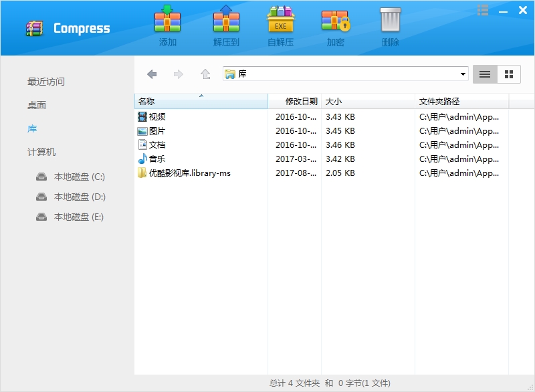Screen dimensions: 535x392
Task: Expand the address bar path dropdown
Action: pos(463,74)
